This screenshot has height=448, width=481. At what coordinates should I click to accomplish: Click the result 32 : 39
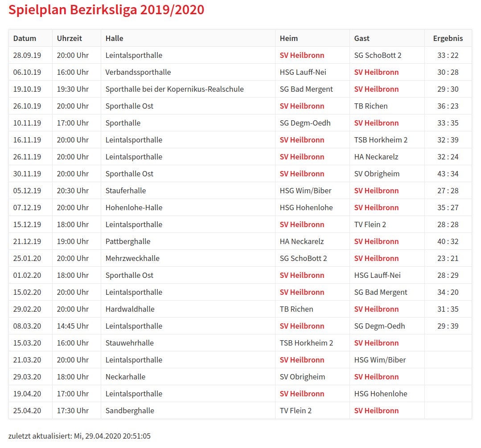(x=448, y=140)
